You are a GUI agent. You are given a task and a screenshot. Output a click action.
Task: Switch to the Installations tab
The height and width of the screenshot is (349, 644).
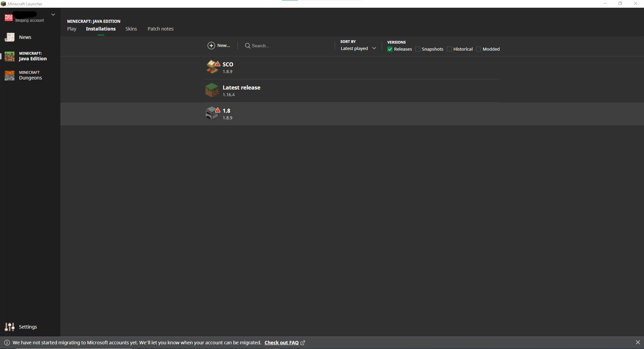point(101,29)
